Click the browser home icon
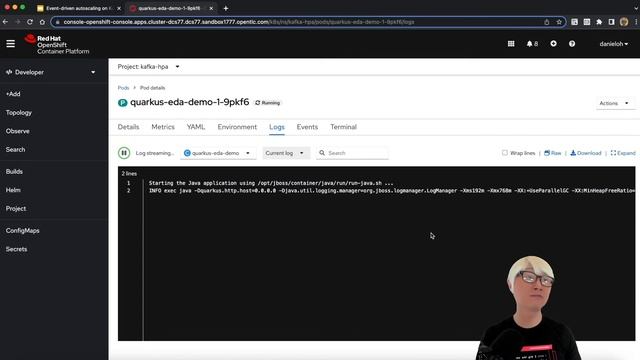This screenshot has width=640, height=360. click(x=42, y=22)
